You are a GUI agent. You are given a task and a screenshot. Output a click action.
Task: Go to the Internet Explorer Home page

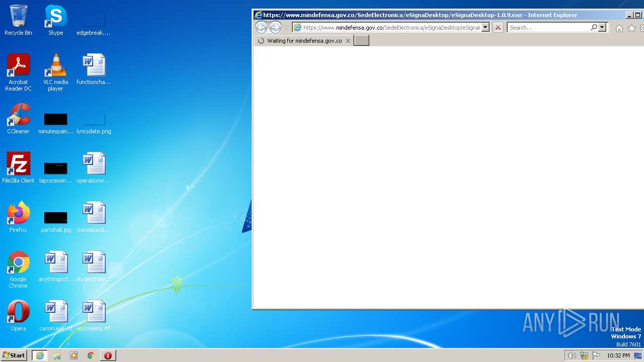(619, 28)
